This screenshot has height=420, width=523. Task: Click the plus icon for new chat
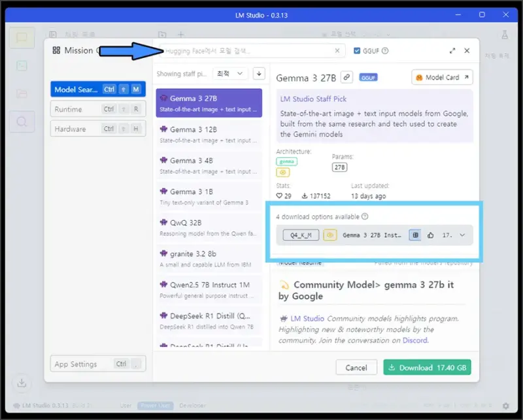tap(181, 35)
